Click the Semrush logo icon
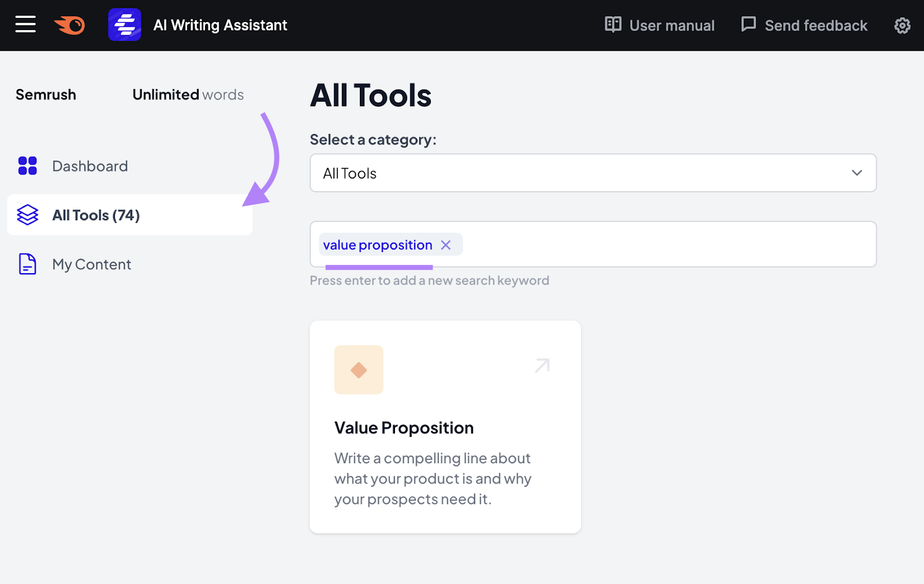This screenshot has width=924, height=584. pos(69,24)
